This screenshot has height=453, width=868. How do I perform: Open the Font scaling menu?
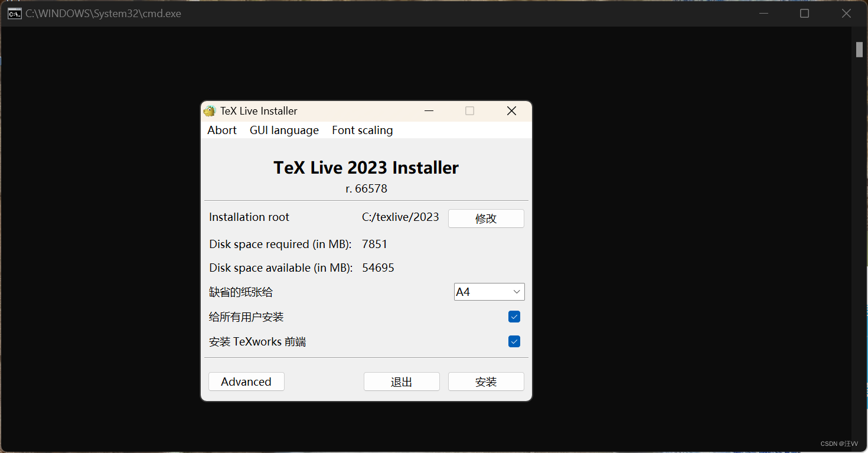tap(362, 130)
